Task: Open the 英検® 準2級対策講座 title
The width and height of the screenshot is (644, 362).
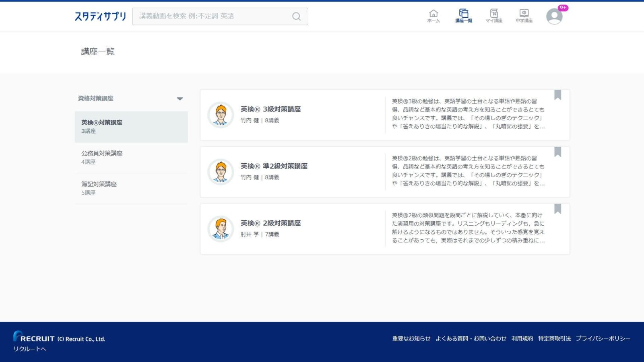Action: pyautogui.click(x=274, y=166)
